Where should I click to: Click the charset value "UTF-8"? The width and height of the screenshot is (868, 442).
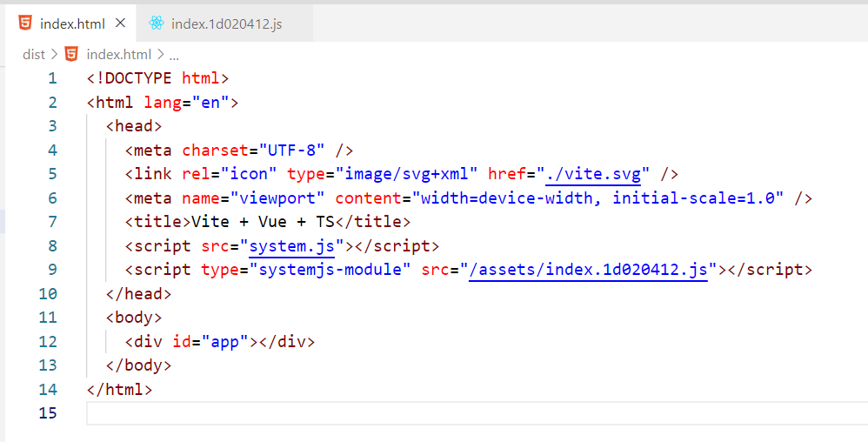[291, 151]
